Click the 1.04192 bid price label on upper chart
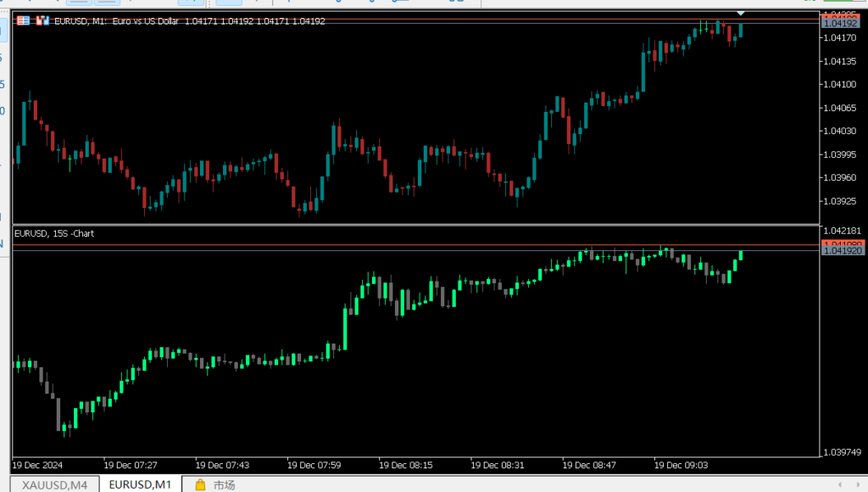This screenshot has width=868, height=492. tap(839, 24)
